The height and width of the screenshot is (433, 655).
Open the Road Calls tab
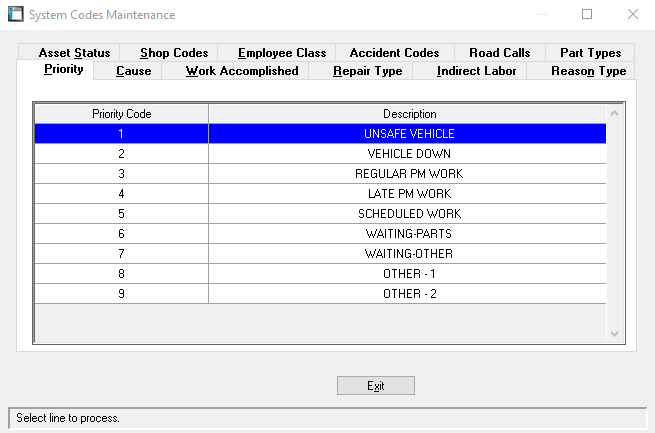tap(499, 53)
